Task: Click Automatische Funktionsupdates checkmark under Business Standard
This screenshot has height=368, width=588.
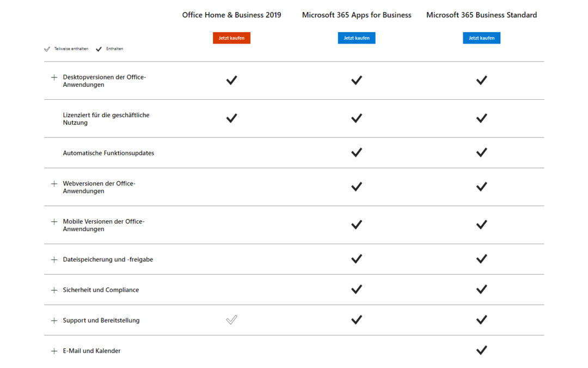Action: (x=481, y=152)
